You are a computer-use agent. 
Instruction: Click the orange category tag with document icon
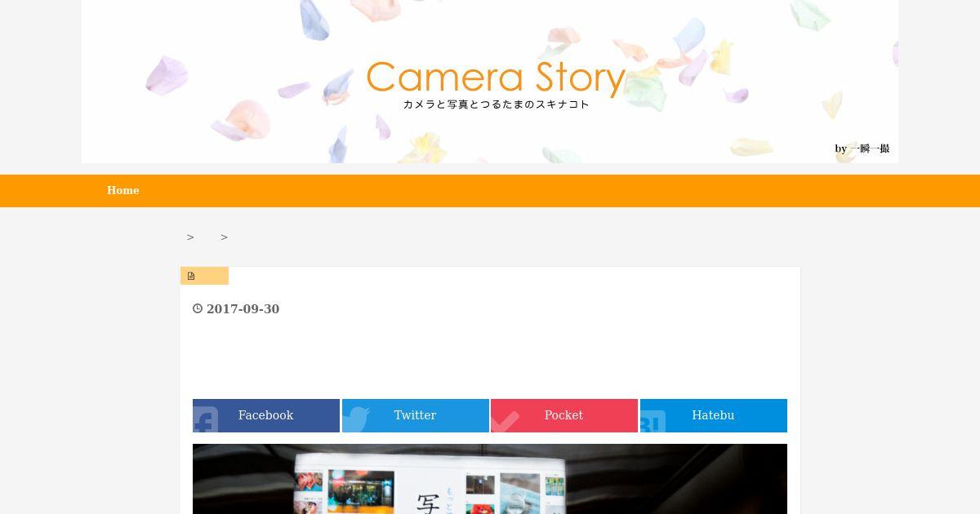tap(204, 276)
